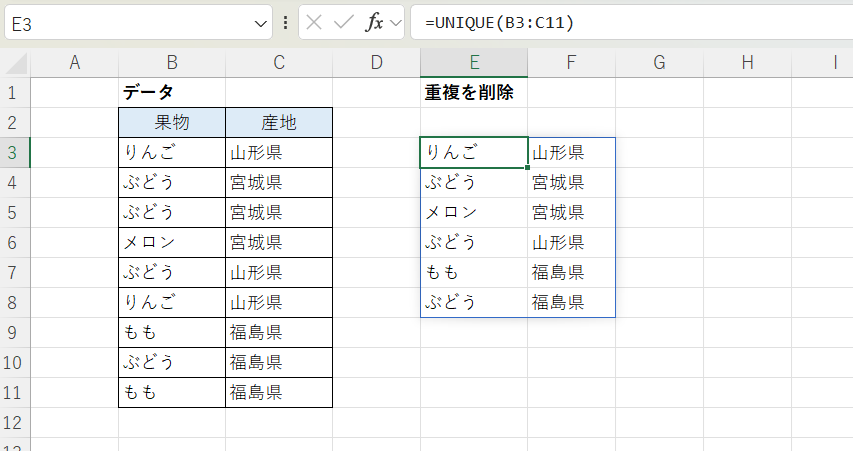The image size is (853, 451).
Task: Select row 11 header
Action: [15, 392]
